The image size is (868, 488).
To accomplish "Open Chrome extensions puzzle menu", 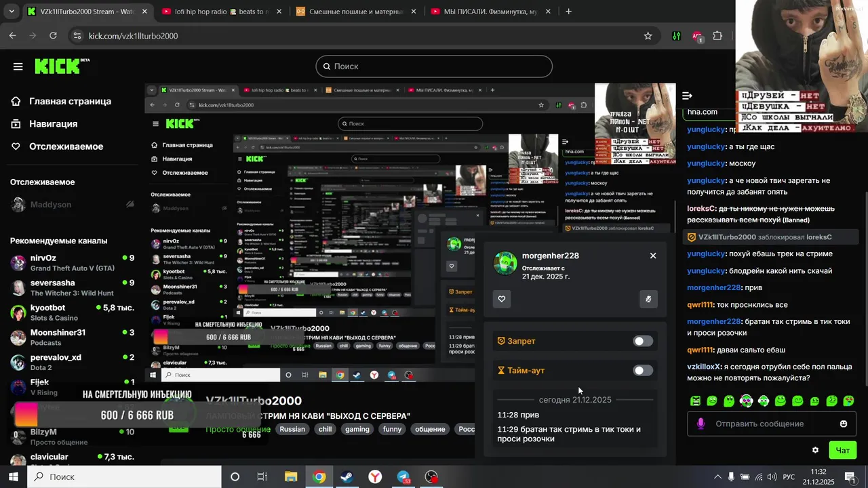I will [x=717, y=36].
